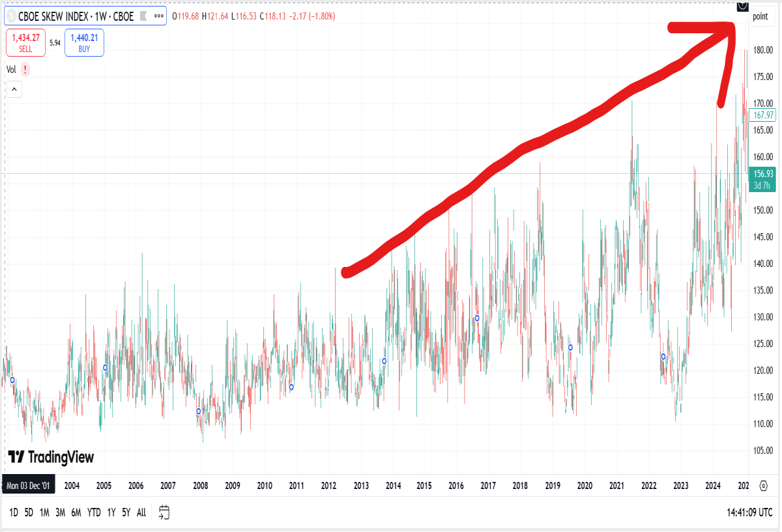Select the 1M time range
This screenshot has height=532, width=782.
click(x=44, y=512)
